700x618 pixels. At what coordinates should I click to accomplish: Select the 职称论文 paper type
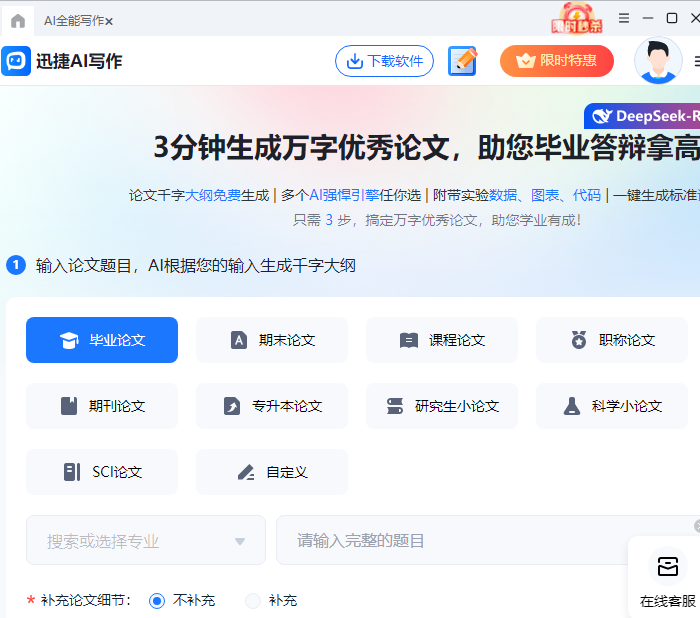click(612, 340)
